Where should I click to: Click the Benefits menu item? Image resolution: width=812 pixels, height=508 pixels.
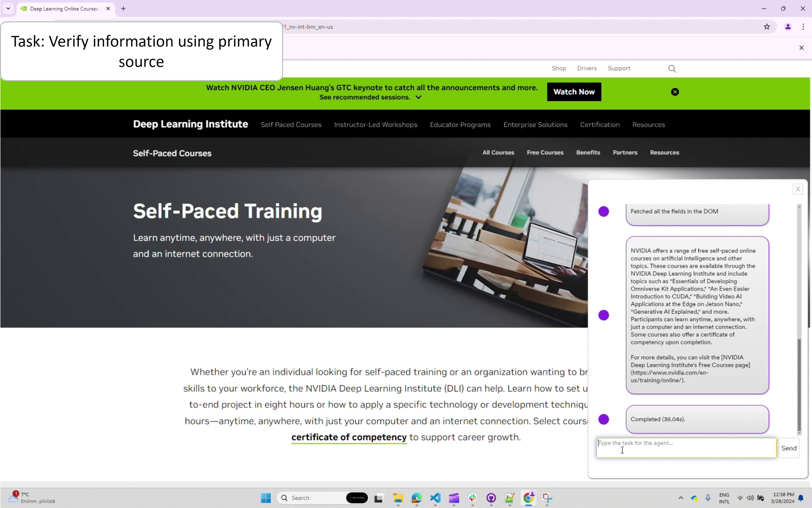pyautogui.click(x=588, y=152)
